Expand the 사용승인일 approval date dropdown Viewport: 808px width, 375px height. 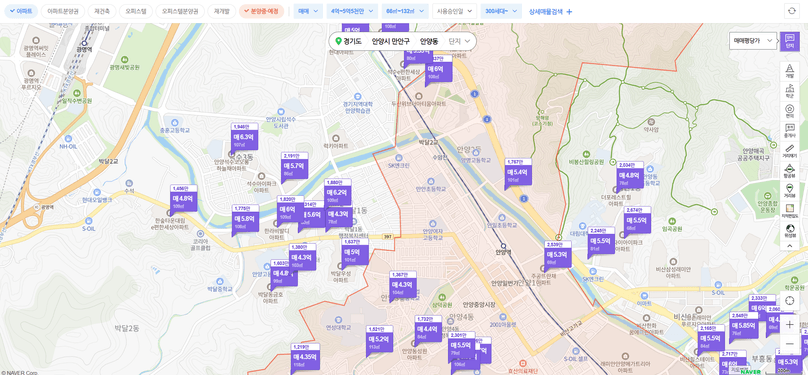(454, 11)
